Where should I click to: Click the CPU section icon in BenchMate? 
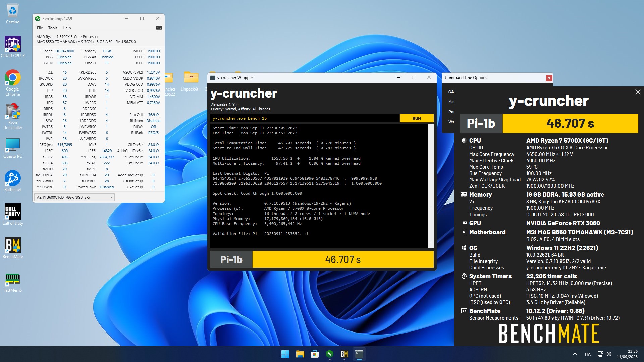coord(464,141)
